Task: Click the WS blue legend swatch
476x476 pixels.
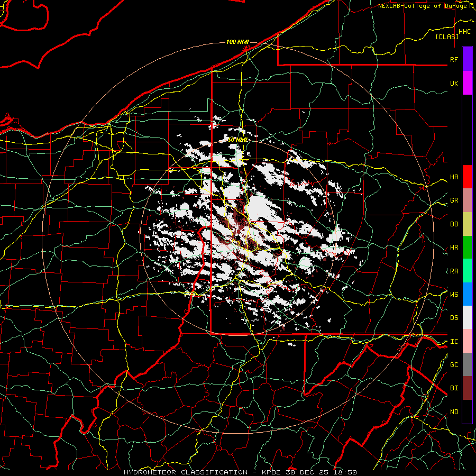Action: point(467,294)
